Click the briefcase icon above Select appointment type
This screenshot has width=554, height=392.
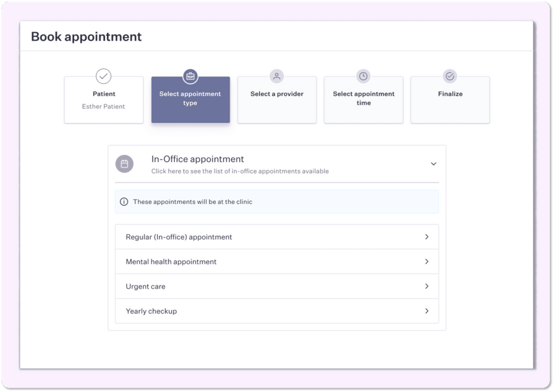coord(190,76)
